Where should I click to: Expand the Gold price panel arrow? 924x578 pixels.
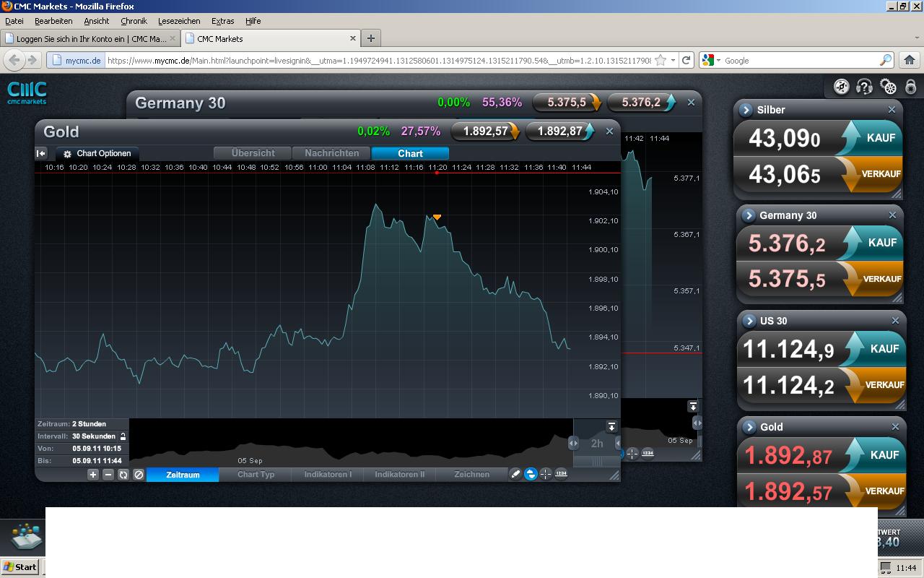(x=749, y=427)
